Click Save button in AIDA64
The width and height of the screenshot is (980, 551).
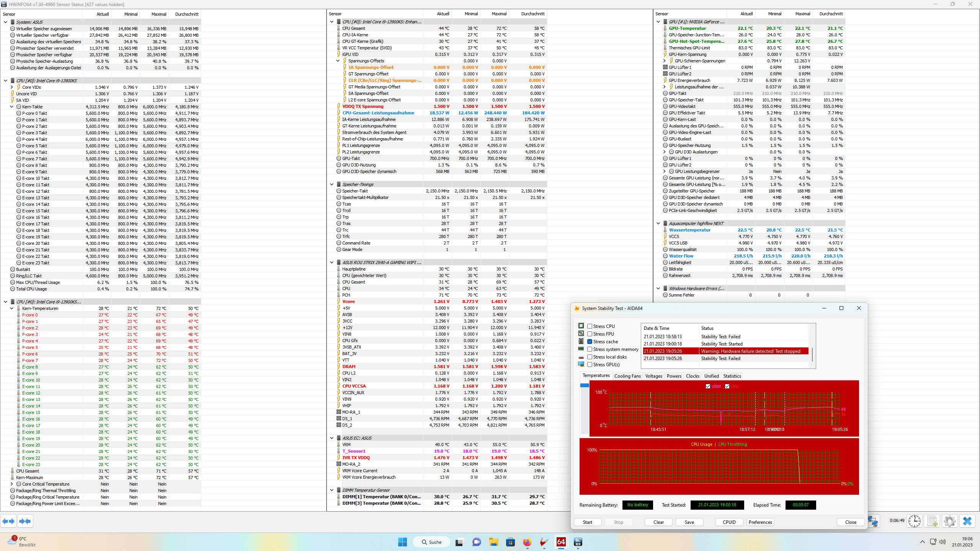coord(689,522)
